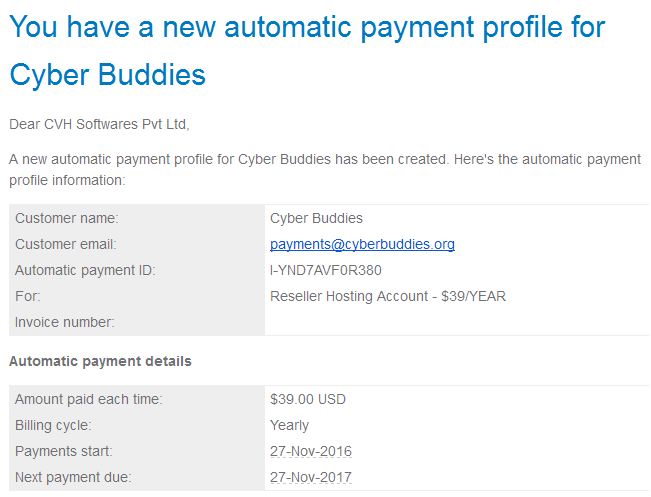This screenshot has height=497, width=651.
Task: Click the Dear CVH Softwares Pvt Ltd greeting
Action: point(99,124)
